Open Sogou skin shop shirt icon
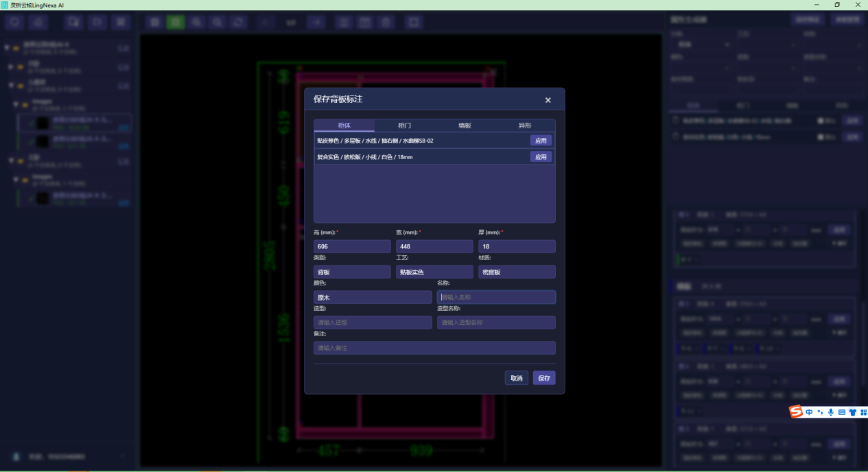Image resolution: width=868 pixels, height=472 pixels. [x=853, y=412]
